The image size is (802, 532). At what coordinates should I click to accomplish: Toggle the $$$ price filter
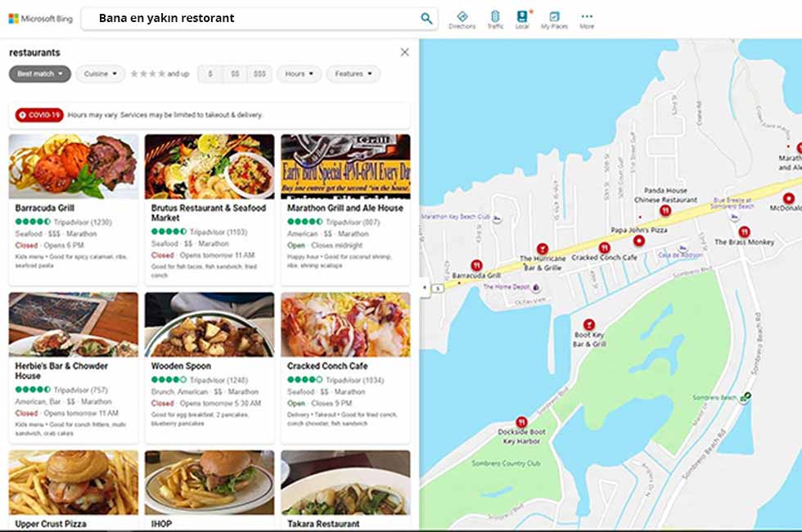(x=259, y=74)
